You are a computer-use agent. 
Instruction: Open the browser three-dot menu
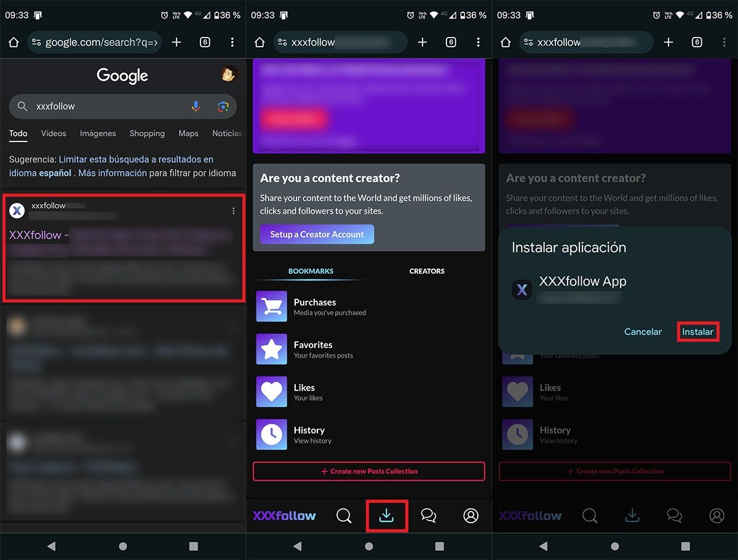232,42
